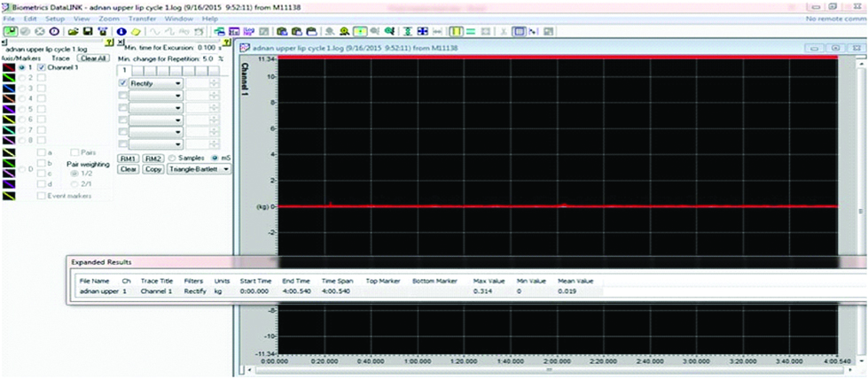Click the blue info icon in toolbar
868x379 pixels.
[121, 31]
